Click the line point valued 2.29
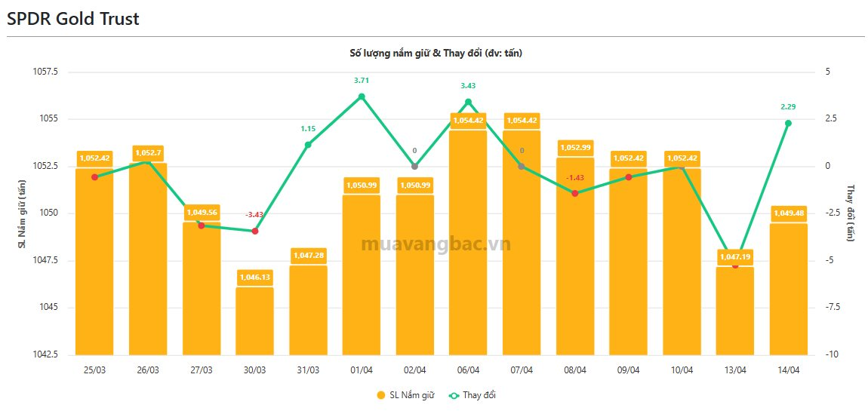This screenshot has width=868, height=414. [788, 123]
